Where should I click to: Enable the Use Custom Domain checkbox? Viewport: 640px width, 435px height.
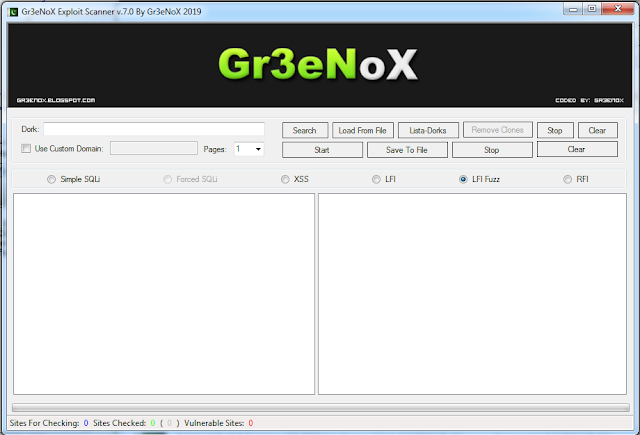pyautogui.click(x=27, y=149)
